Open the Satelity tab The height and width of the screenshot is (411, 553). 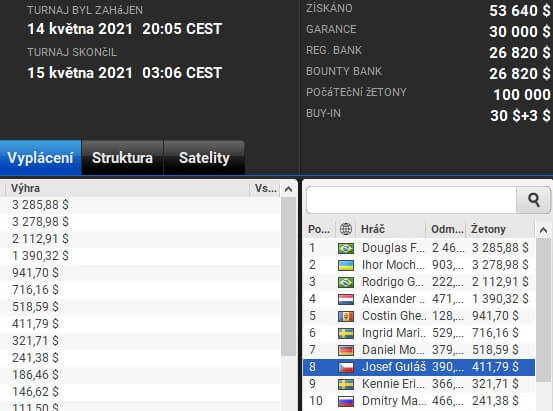[204, 158]
